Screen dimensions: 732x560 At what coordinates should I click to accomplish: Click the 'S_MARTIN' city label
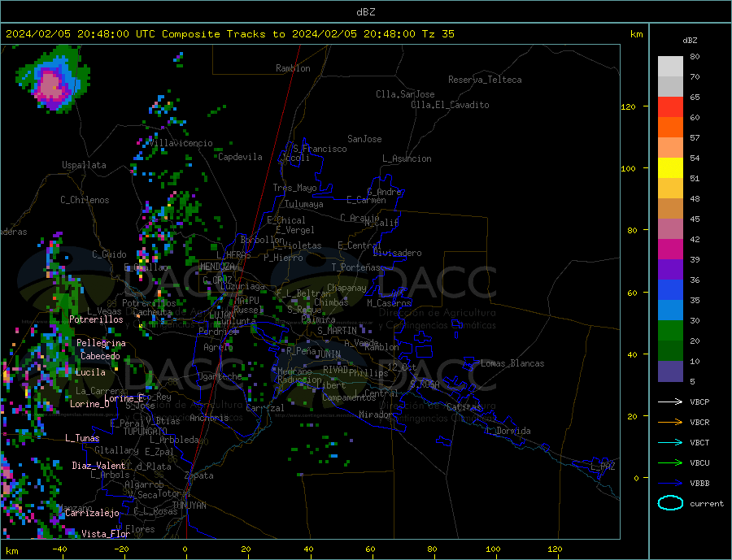337,331
